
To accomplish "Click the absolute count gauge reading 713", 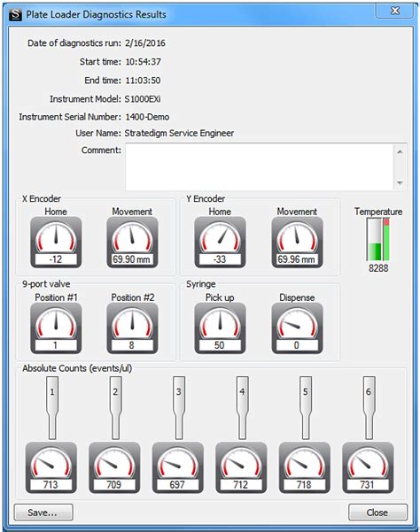I will coord(51,467).
